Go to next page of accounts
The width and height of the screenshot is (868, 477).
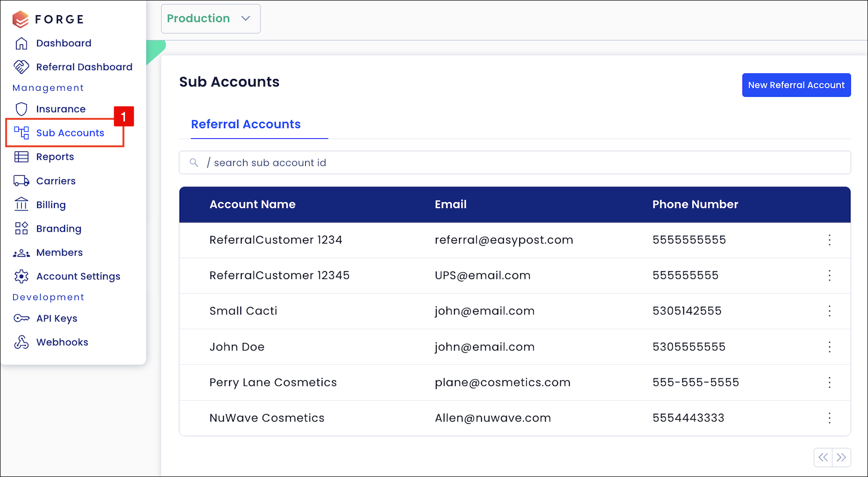coord(842,457)
